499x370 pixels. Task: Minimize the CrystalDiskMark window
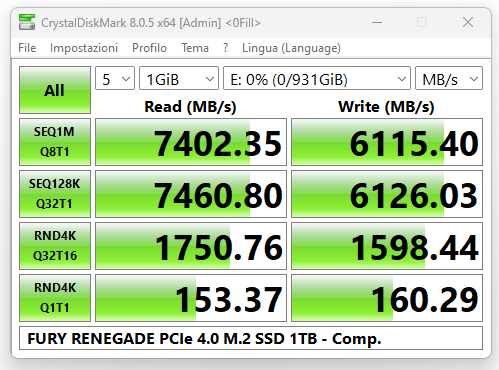tap(377, 23)
